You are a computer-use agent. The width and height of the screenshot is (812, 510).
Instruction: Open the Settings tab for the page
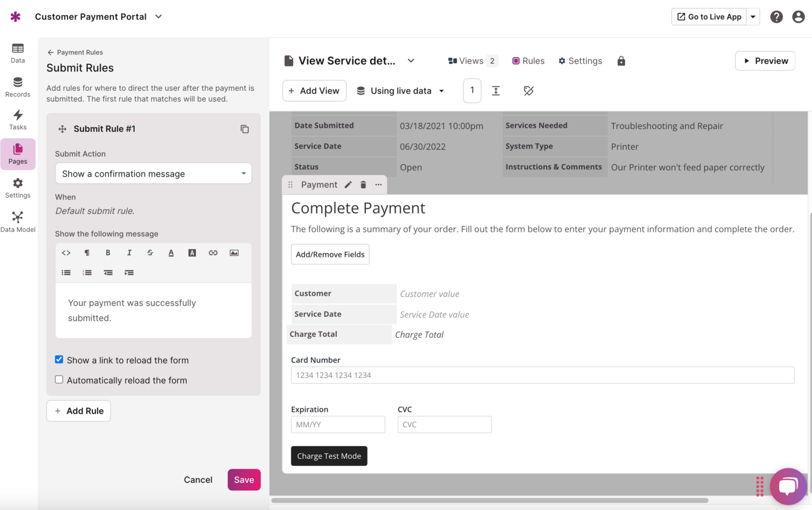[580, 61]
